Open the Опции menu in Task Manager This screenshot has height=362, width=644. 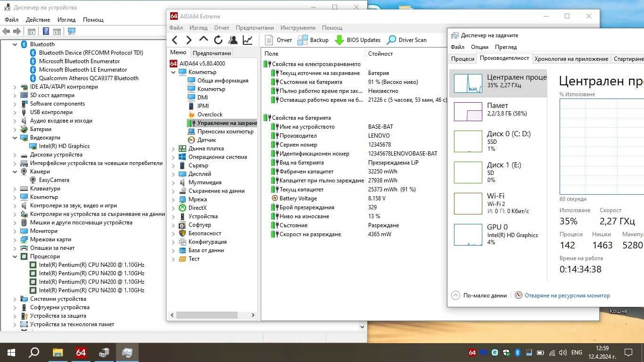[x=479, y=47]
